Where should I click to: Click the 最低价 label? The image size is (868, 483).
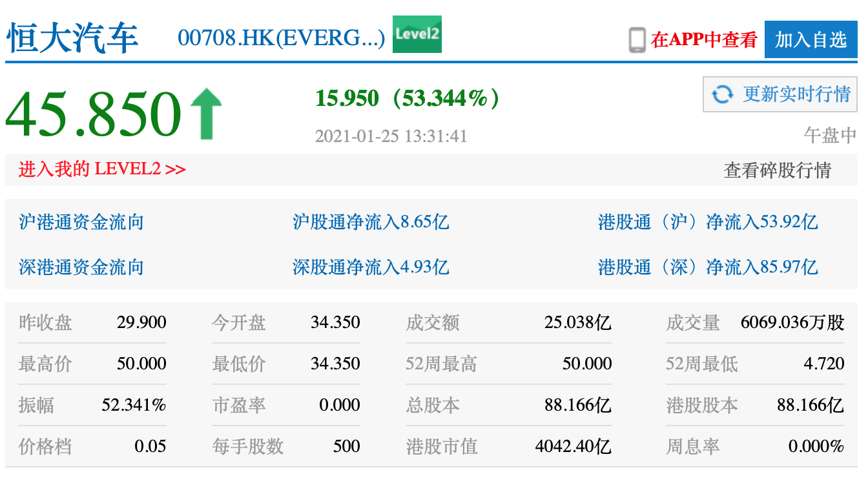(239, 364)
